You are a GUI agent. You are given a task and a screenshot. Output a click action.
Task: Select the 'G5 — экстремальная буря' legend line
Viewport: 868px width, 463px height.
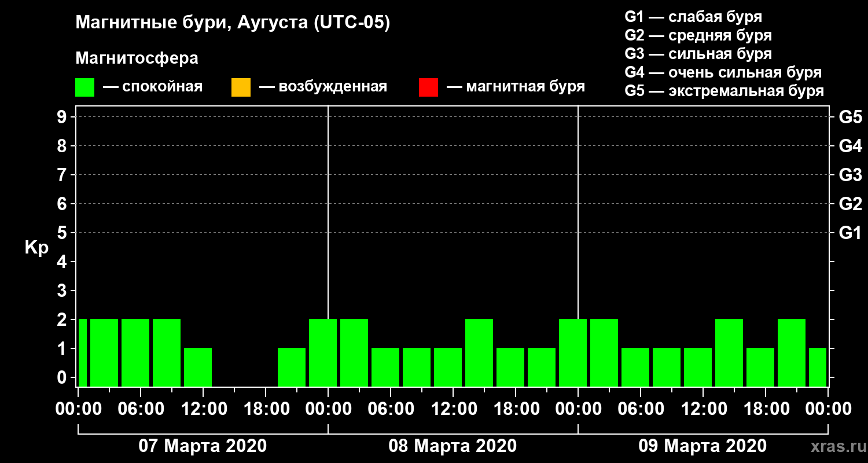coord(724,91)
